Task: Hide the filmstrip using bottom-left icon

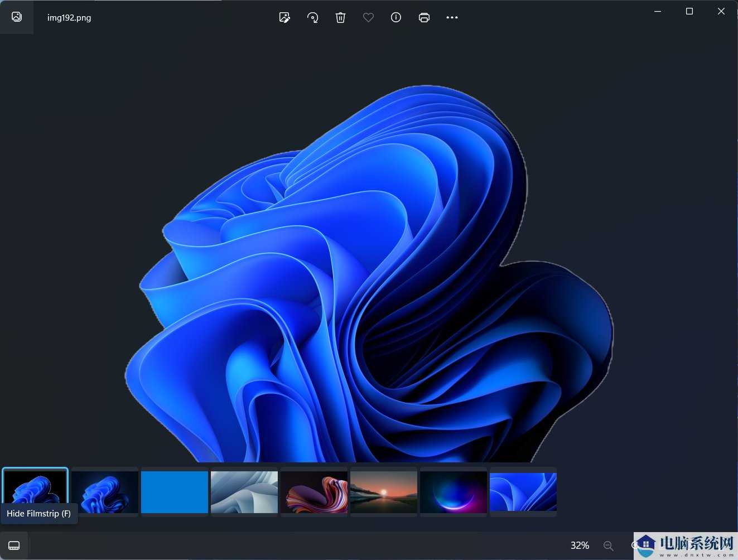Action: tap(14, 545)
